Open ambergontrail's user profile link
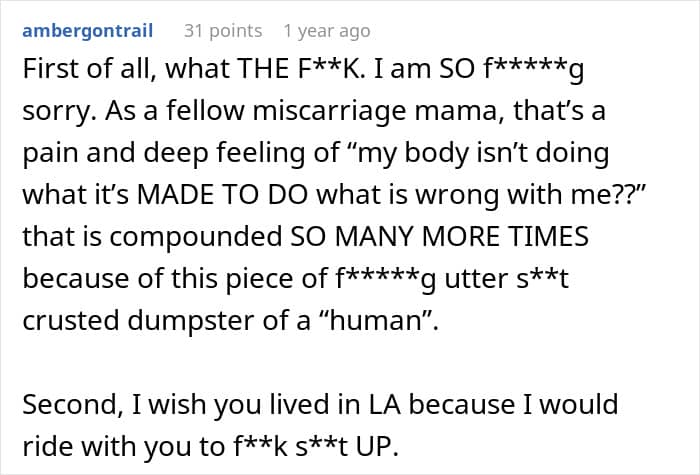Screen dimensions: 700x475 [87, 31]
